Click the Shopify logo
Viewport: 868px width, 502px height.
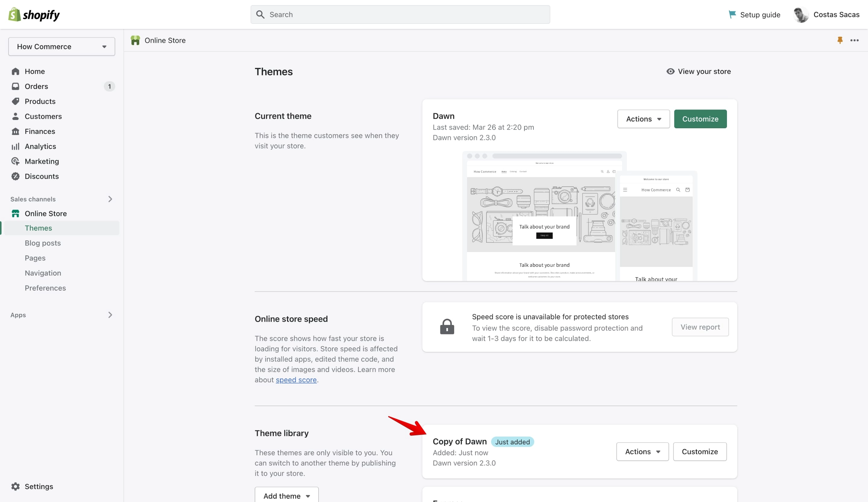pos(34,14)
